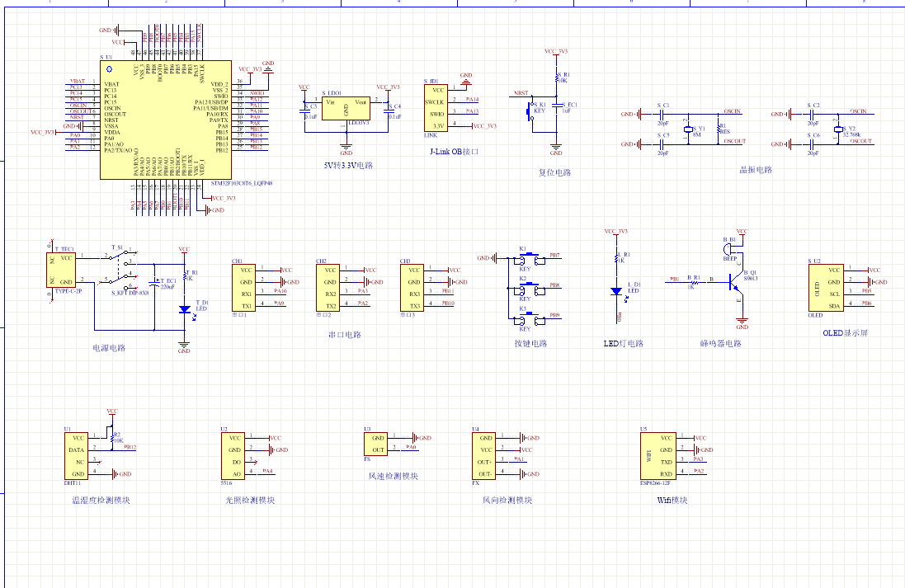Select the U1 DHT11 sensor block
The image size is (905, 588).
(x=76, y=456)
